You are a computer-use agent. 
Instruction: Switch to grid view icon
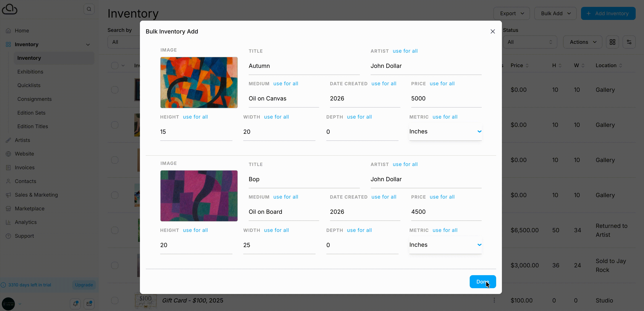(x=613, y=42)
